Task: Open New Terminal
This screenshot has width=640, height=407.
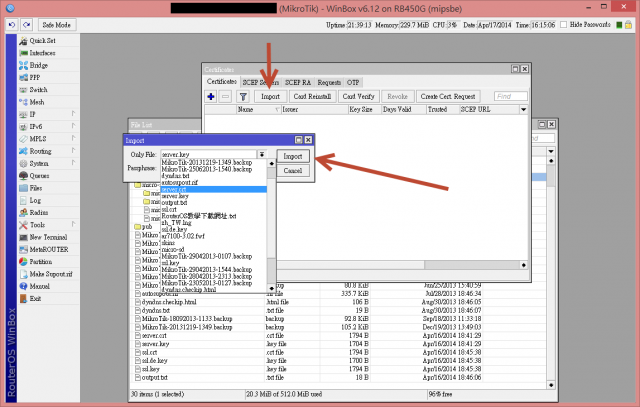Action: click(x=49, y=237)
